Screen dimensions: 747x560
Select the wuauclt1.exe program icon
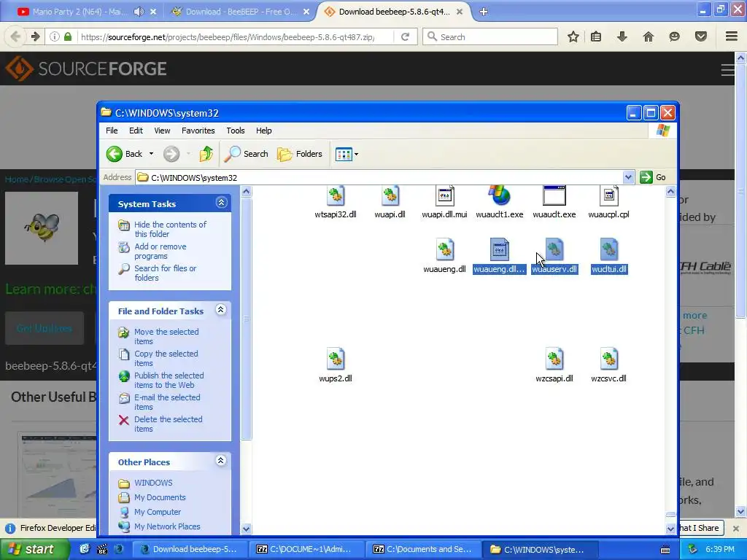[x=499, y=196]
